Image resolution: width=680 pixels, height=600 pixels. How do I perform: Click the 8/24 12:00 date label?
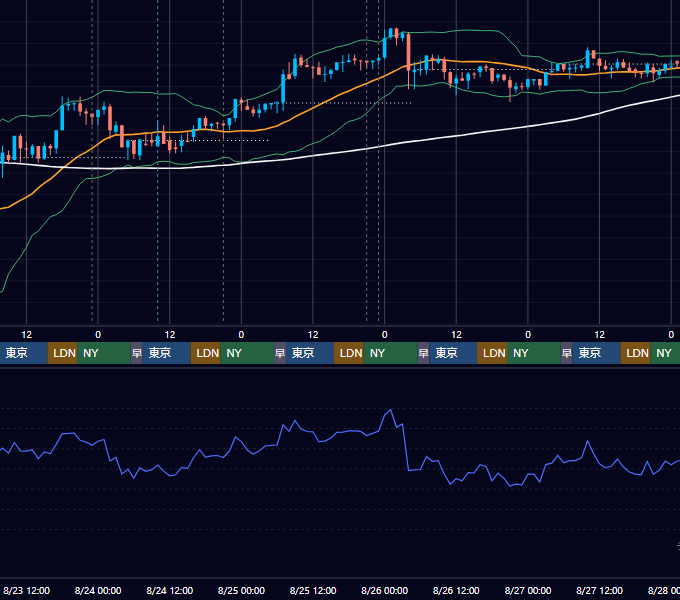(x=170, y=590)
